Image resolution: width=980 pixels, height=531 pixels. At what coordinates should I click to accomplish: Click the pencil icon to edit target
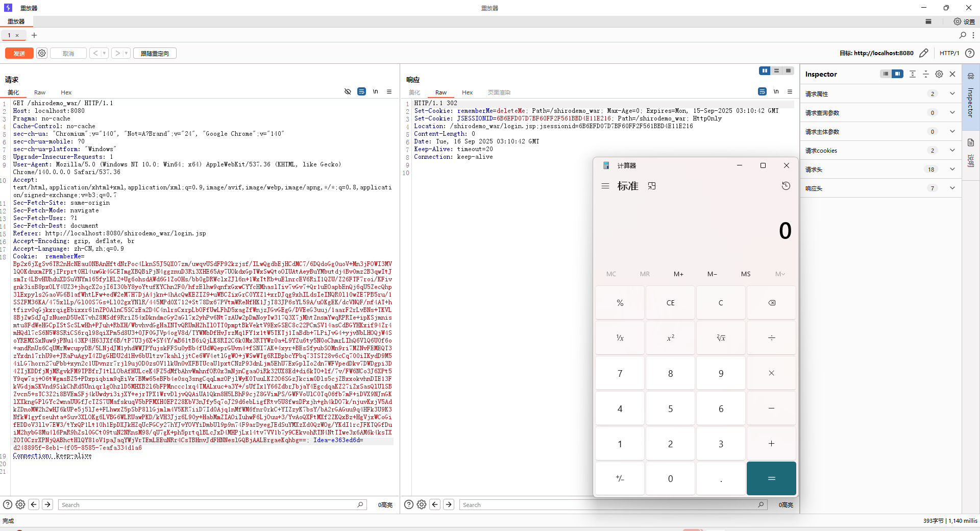tap(923, 53)
